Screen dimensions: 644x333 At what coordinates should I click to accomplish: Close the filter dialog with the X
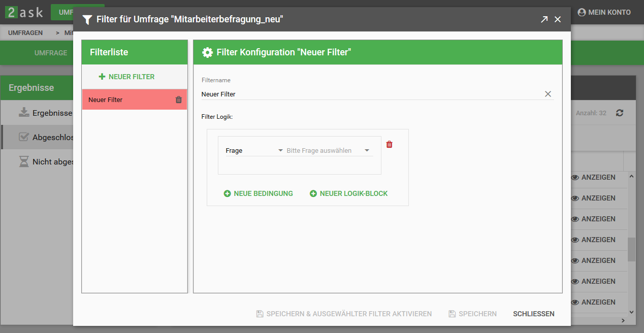[558, 19]
